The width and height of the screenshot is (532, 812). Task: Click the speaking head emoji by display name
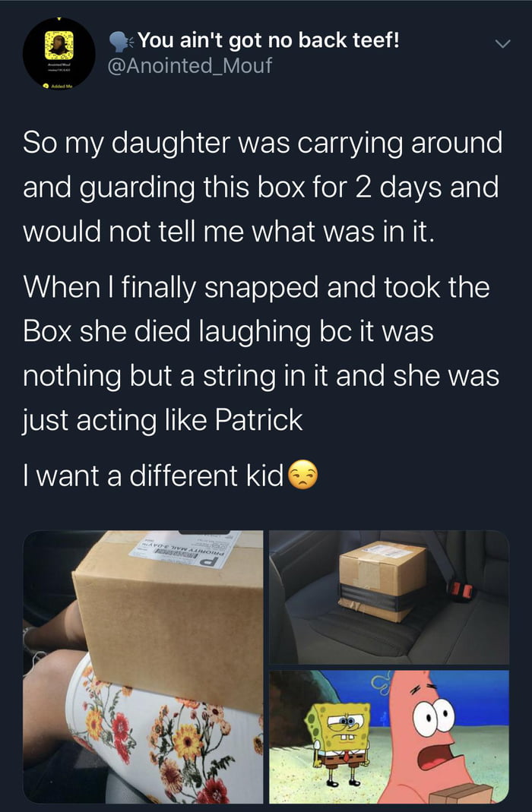coord(122,42)
